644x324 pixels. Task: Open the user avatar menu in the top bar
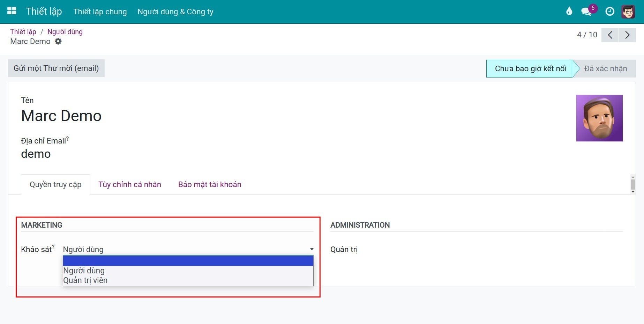[628, 12]
